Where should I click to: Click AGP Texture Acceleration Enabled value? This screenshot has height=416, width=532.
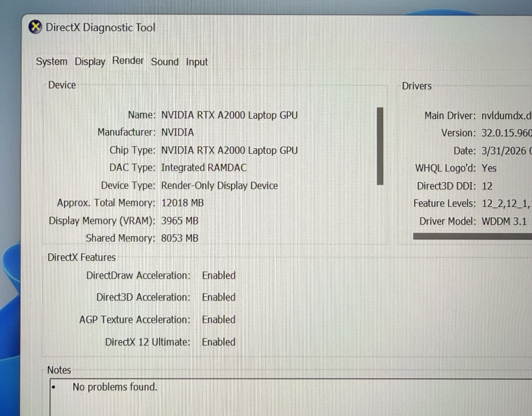(219, 320)
